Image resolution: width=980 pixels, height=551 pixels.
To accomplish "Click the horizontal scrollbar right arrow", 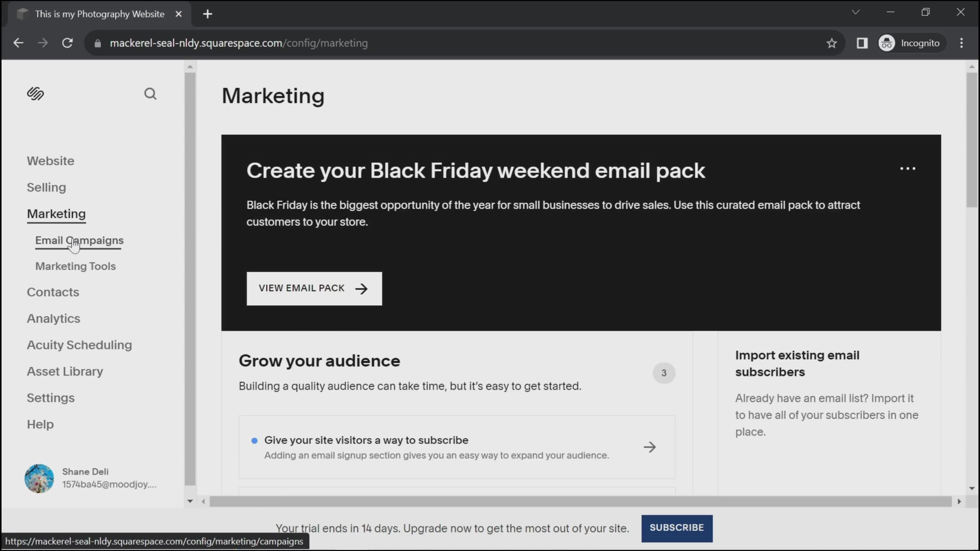I will (x=959, y=501).
